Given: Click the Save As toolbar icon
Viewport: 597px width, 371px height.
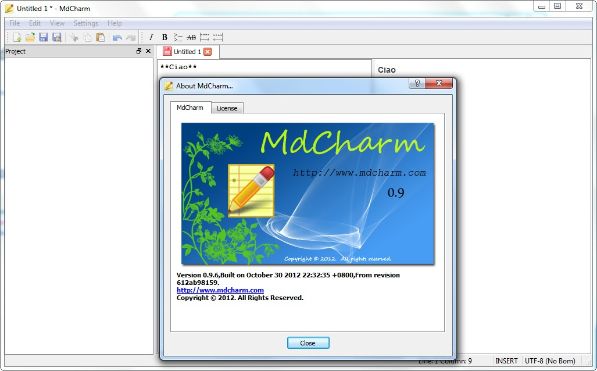Looking at the screenshot, I should click(57, 37).
